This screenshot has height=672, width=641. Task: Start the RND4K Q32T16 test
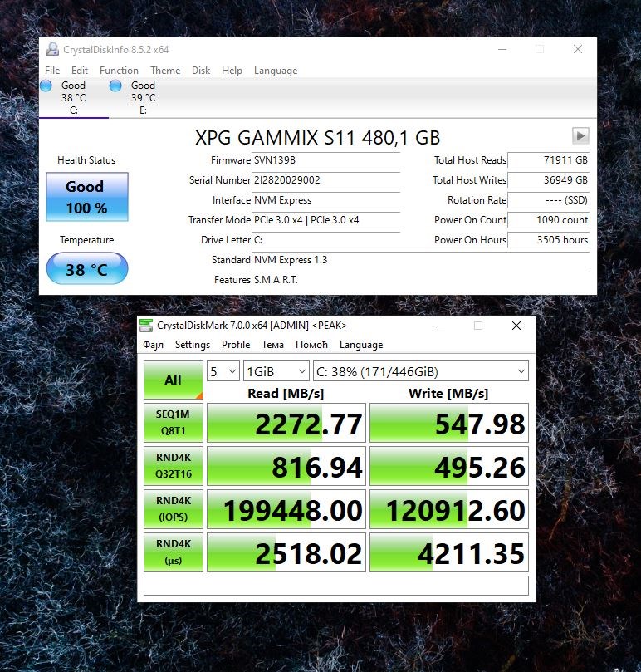click(x=173, y=466)
